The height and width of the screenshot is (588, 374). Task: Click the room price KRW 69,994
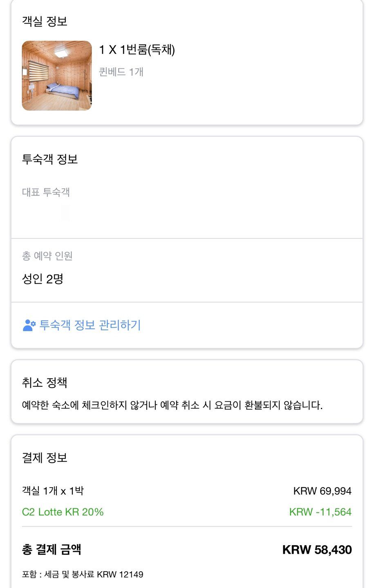point(322,491)
